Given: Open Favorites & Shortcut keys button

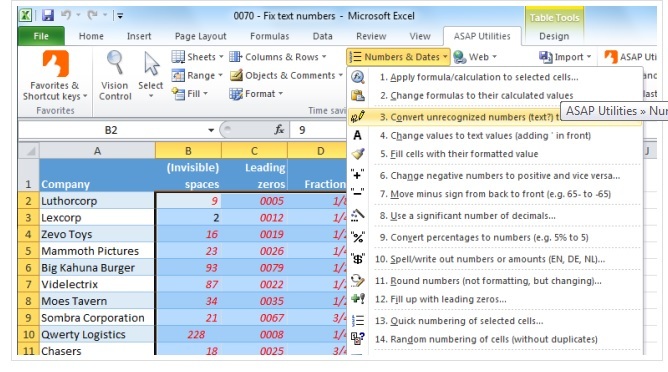Looking at the screenshot, I should [55, 76].
